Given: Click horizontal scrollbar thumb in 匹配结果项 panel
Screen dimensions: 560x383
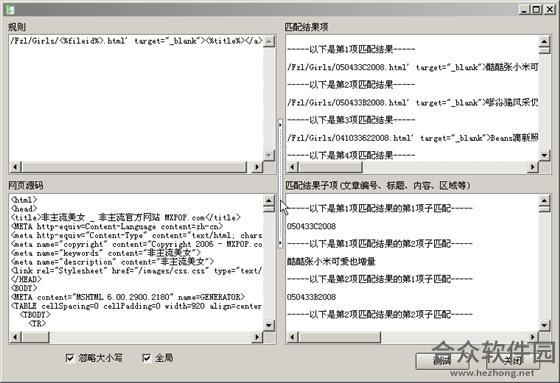Looking at the screenshot, I should pos(330,167).
